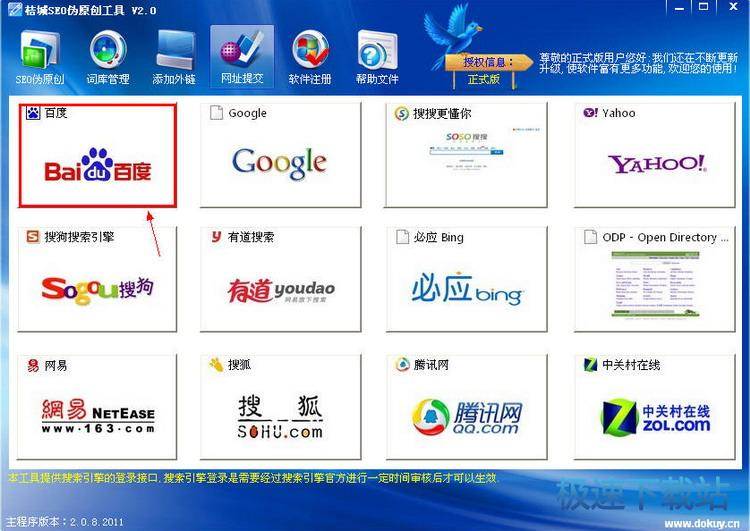Click the 搜狗搜索引擎 title text
The image size is (750, 531).
[x=79, y=237]
